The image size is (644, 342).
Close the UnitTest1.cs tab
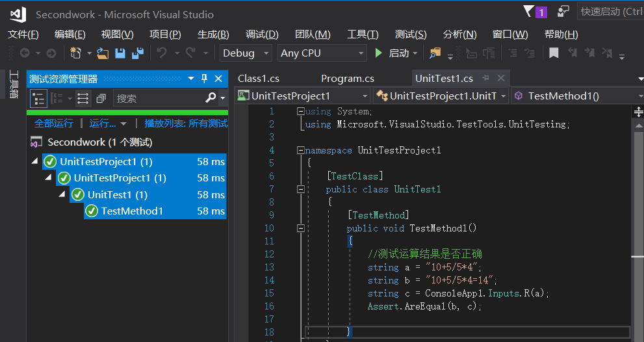501,77
